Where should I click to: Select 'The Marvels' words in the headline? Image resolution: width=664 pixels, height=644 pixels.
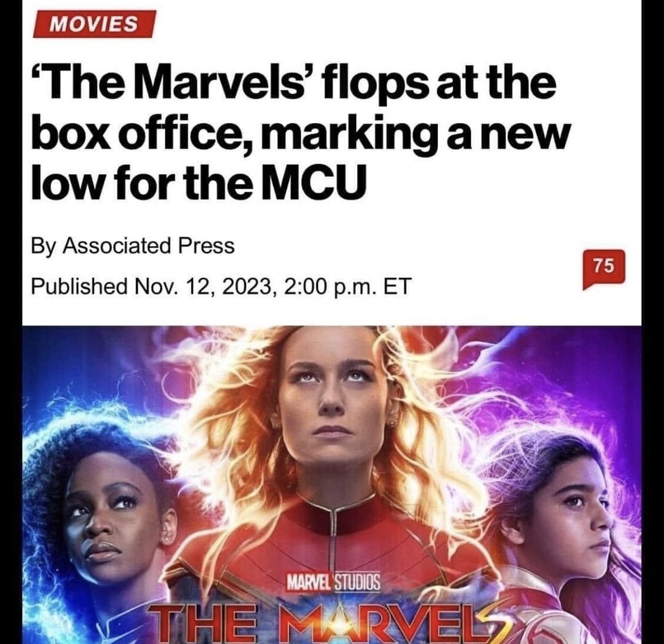coord(172,83)
